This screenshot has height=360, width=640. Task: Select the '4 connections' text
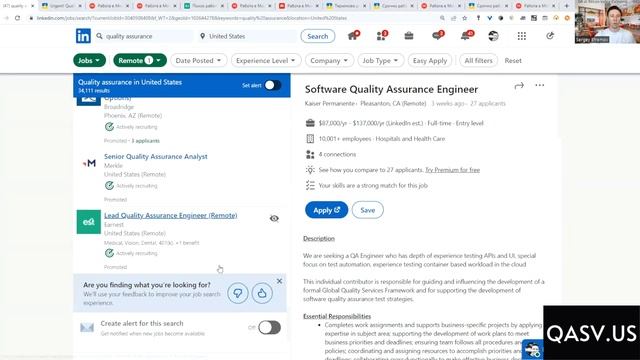[337, 154]
